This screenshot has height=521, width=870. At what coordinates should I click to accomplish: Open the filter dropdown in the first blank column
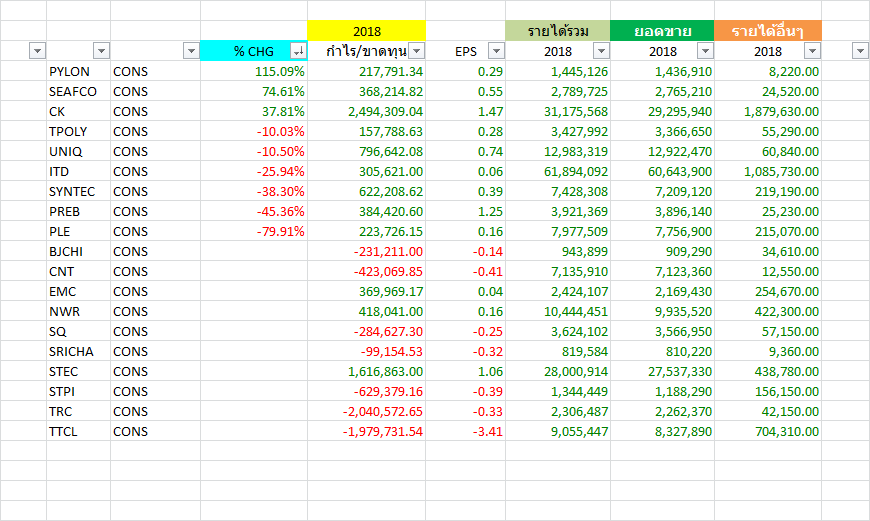pos(37,51)
